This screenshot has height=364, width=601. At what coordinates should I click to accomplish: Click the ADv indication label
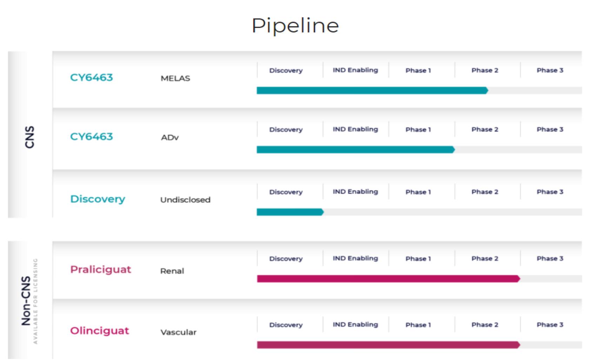[x=170, y=137]
